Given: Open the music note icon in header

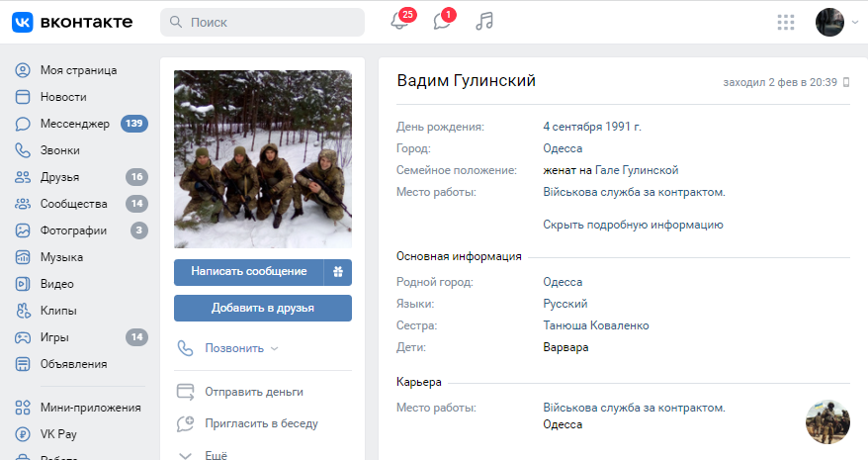Looking at the screenshot, I should coord(484,22).
